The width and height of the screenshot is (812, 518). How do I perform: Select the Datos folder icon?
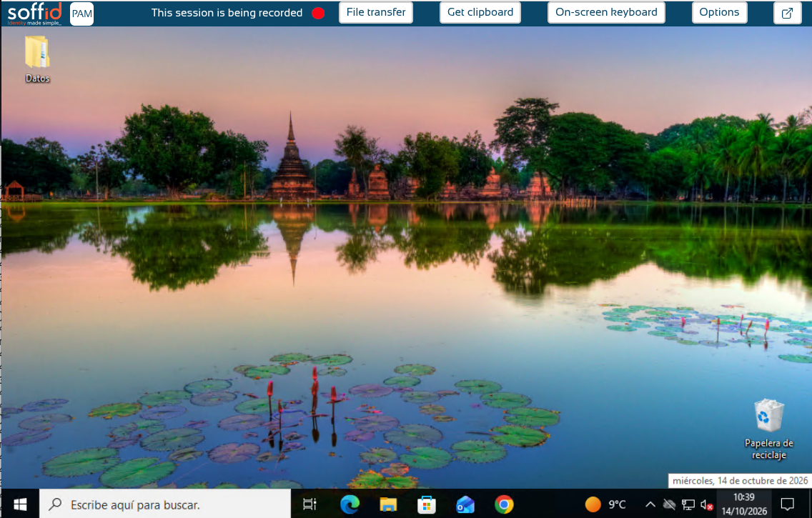37,59
